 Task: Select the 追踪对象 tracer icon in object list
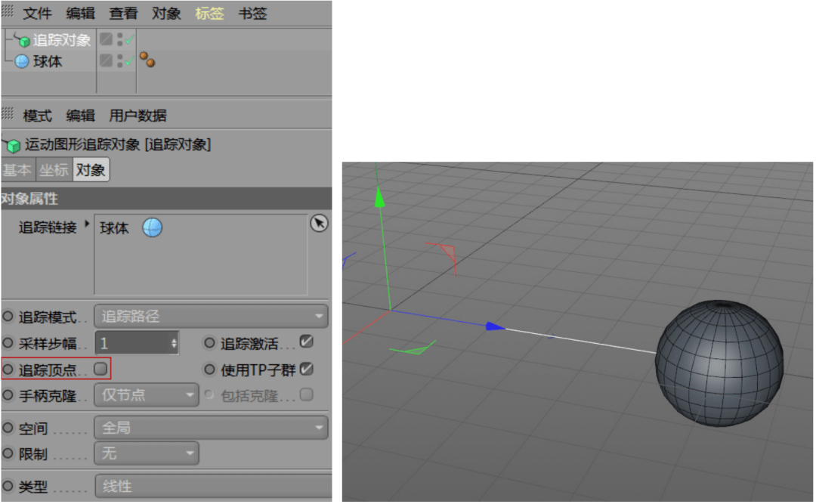23,40
